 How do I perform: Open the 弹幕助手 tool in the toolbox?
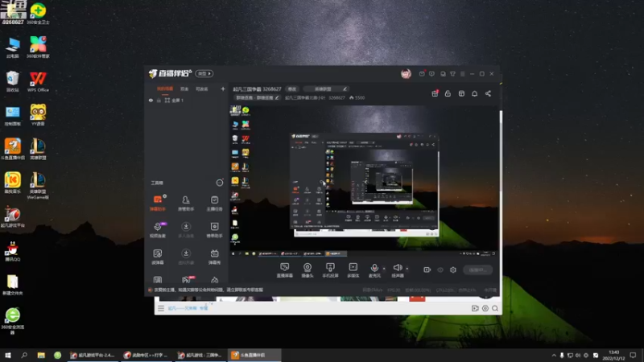coord(157,203)
